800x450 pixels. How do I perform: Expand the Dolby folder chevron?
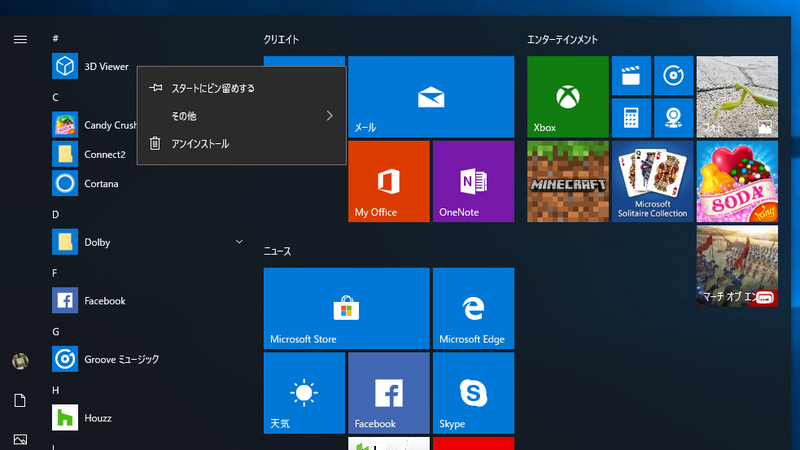(239, 241)
